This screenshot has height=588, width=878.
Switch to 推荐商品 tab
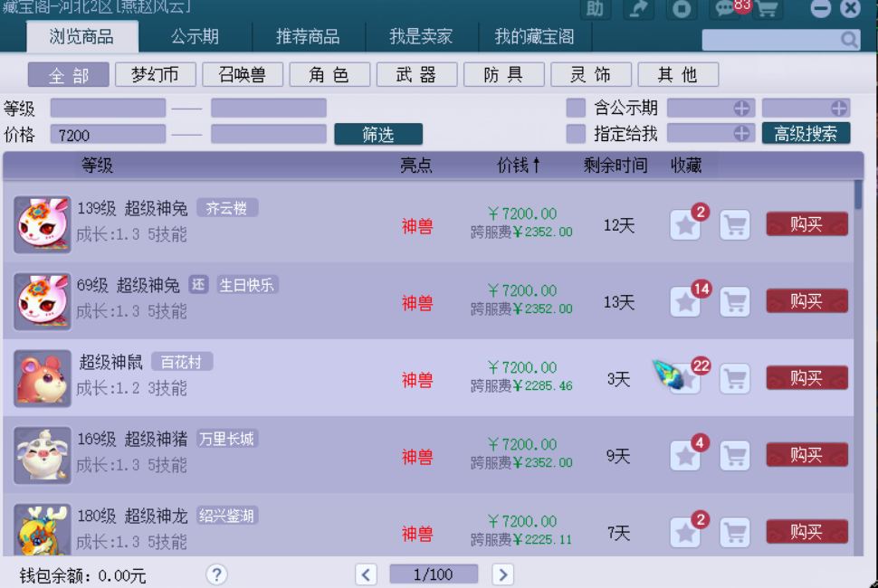308,37
